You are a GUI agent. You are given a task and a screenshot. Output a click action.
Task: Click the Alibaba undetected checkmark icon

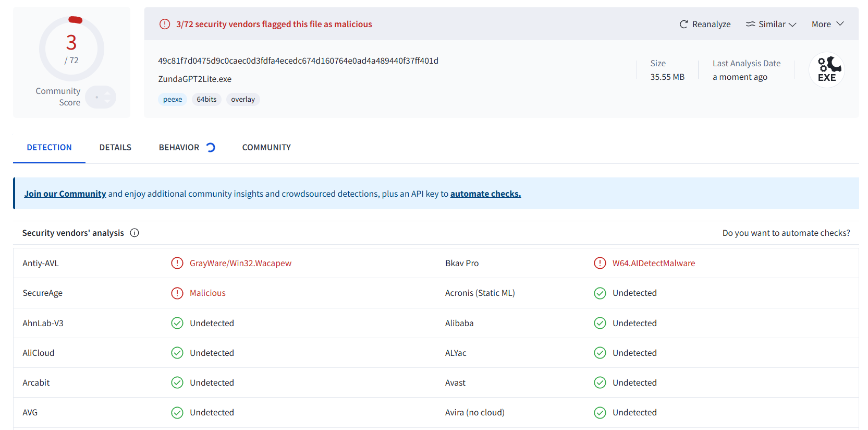600,323
